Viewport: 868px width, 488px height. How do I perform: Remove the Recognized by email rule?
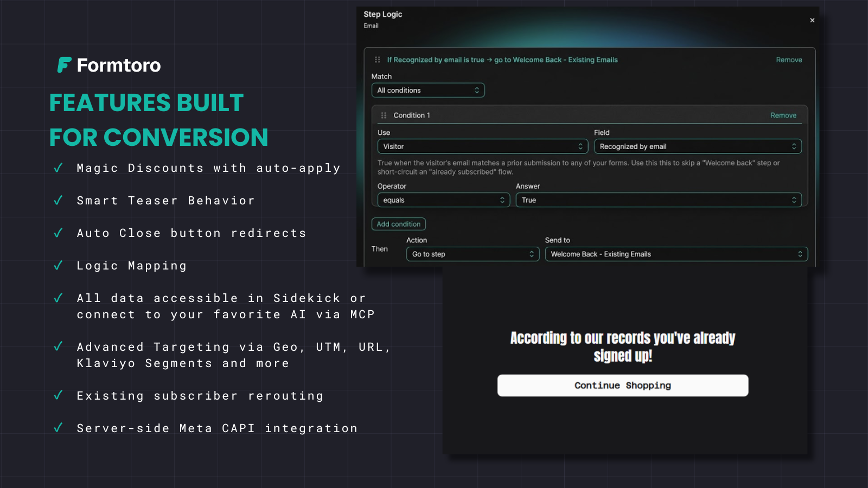[x=789, y=60]
